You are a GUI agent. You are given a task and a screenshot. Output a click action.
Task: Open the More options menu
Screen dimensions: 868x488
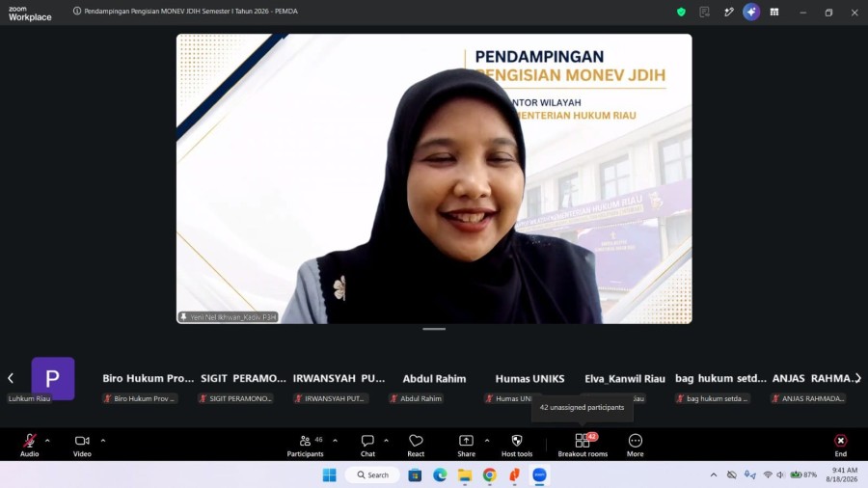click(x=635, y=445)
